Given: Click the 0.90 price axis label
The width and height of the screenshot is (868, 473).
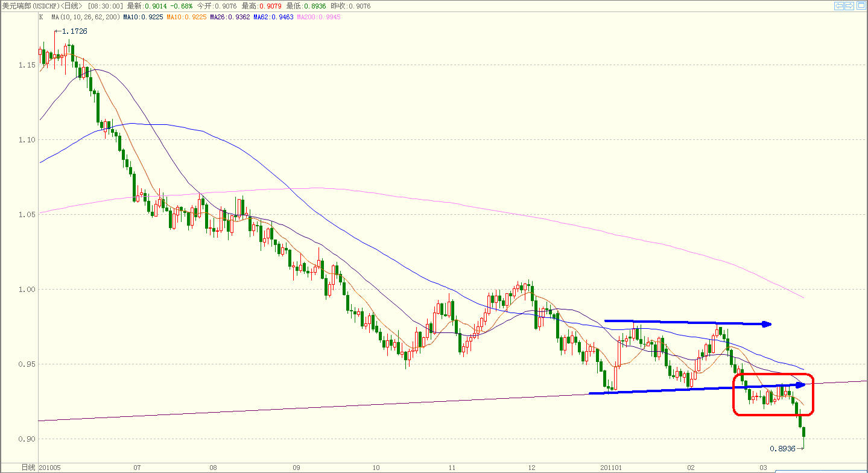Looking at the screenshot, I should pos(27,439).
